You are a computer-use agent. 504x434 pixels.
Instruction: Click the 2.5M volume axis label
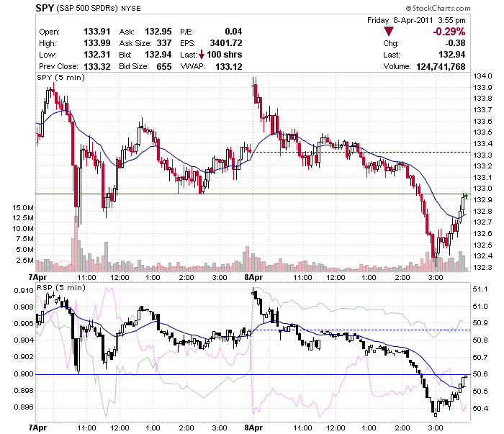25,261
